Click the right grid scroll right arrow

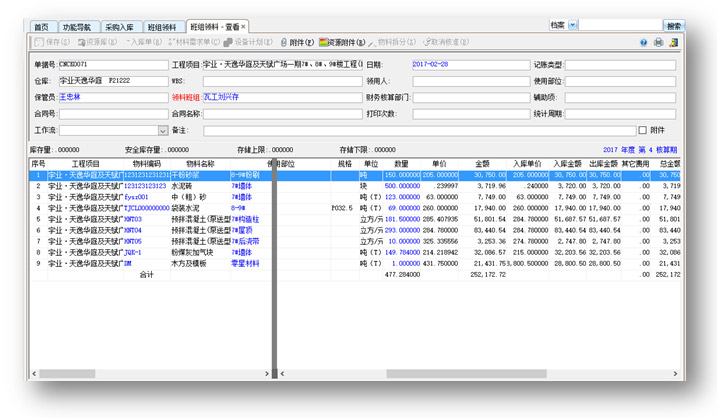pos(675,374)
